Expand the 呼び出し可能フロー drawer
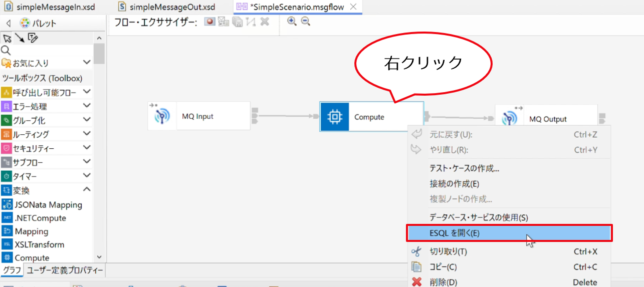The width and height of the screenshot is (644, 287). [x=87, y=92]
